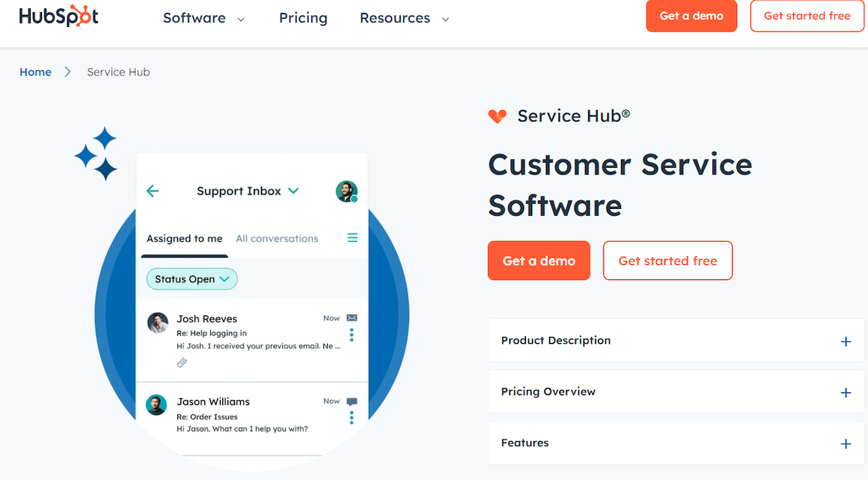
Task: Open the Status Open filter dropdown
Action: (x=192, y=279)
